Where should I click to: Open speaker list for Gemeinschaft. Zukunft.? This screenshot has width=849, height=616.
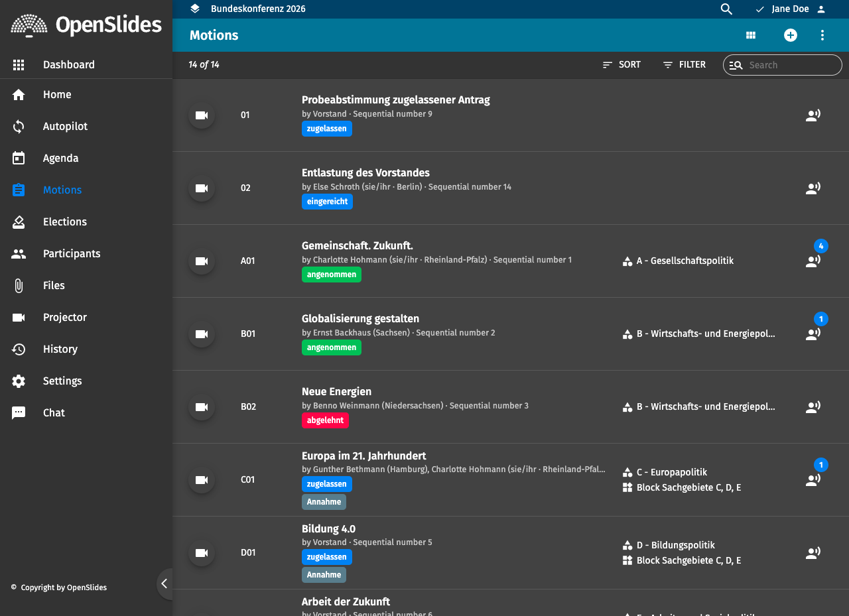[813, 261]
